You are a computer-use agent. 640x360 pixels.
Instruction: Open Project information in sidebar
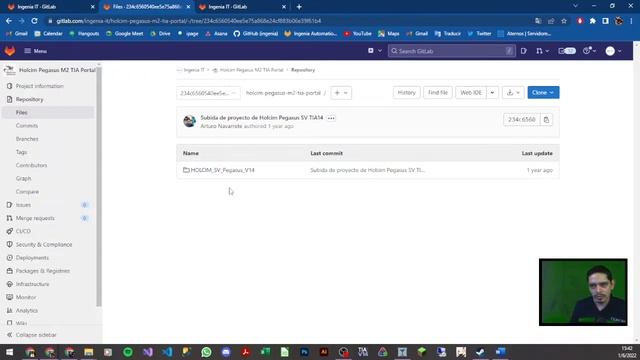[40, 86]
